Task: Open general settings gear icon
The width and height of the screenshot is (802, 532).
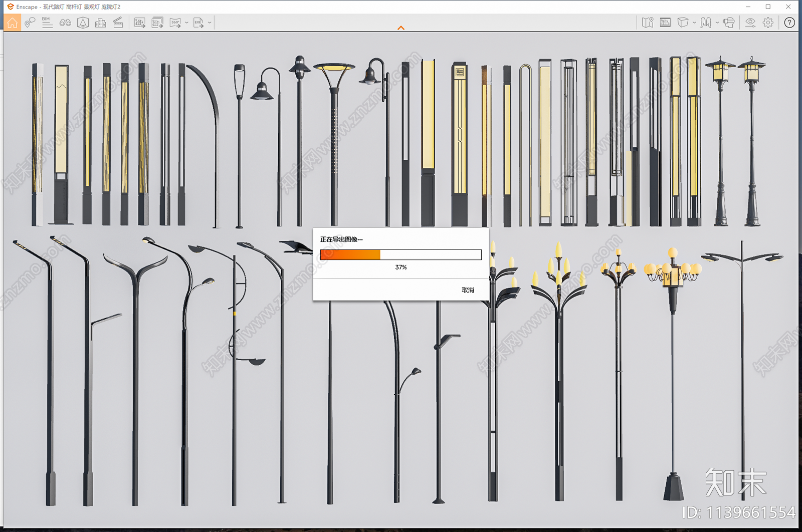Action: pyautogui.click(x=768, y=23)
